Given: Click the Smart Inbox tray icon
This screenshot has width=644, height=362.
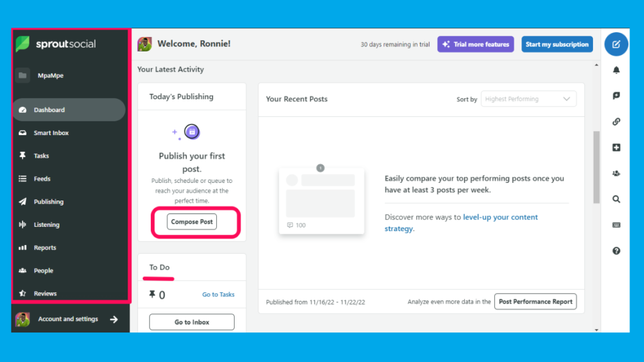Looking at the screenshot, I should [23, 133].
